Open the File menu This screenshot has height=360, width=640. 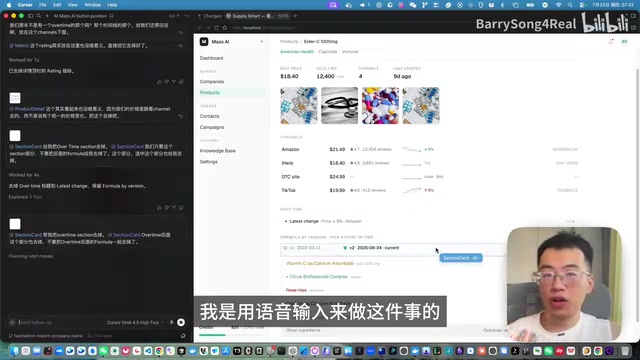point(42,5)
